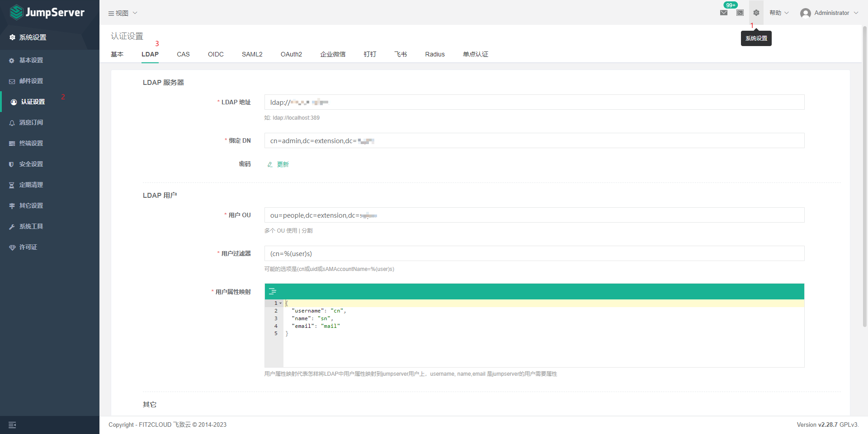Viewport: 868px width, 434px height.
Task: Open the 视图 dropdown menu
Action: 123,13
